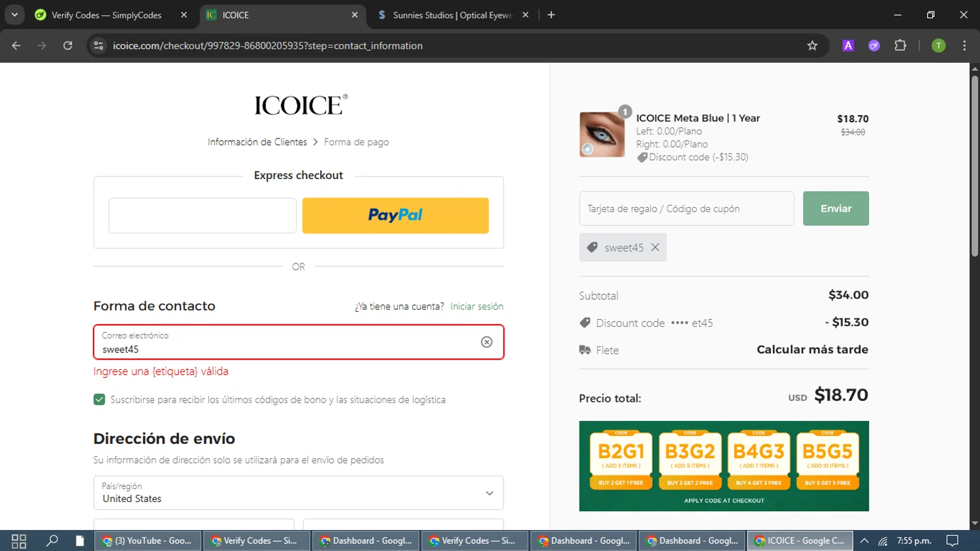
Task: Uncheck the Suscribirse newsletter checkbox
Action: [x=99, y=399]
